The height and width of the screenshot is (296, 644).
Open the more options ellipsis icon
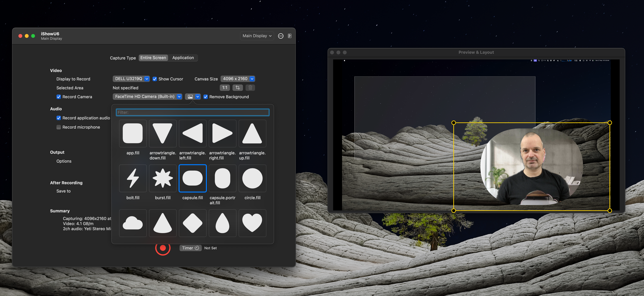281,36
